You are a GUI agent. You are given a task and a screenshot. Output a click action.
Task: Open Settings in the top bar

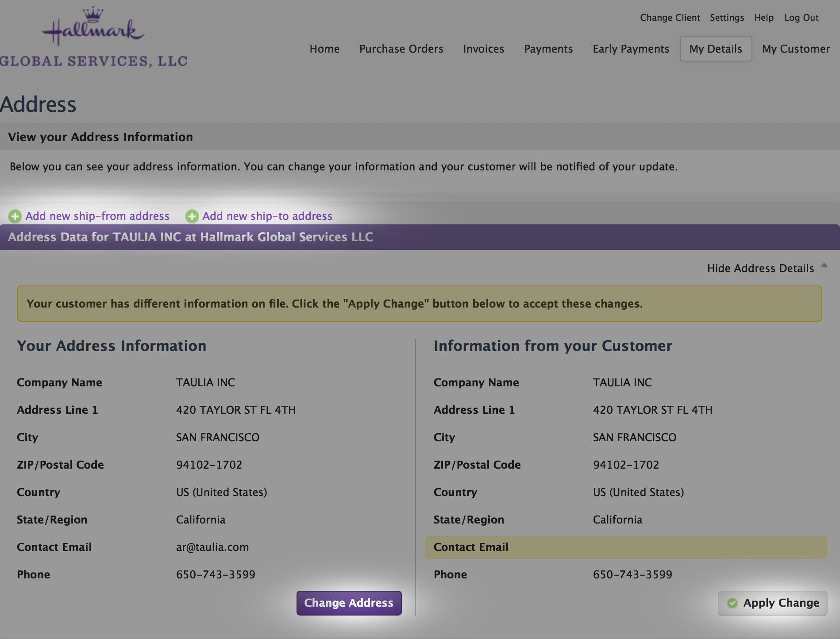coord(727,18)
